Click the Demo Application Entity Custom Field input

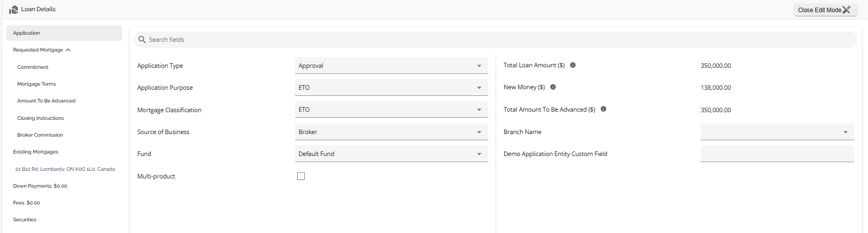[x=777, y=153]
